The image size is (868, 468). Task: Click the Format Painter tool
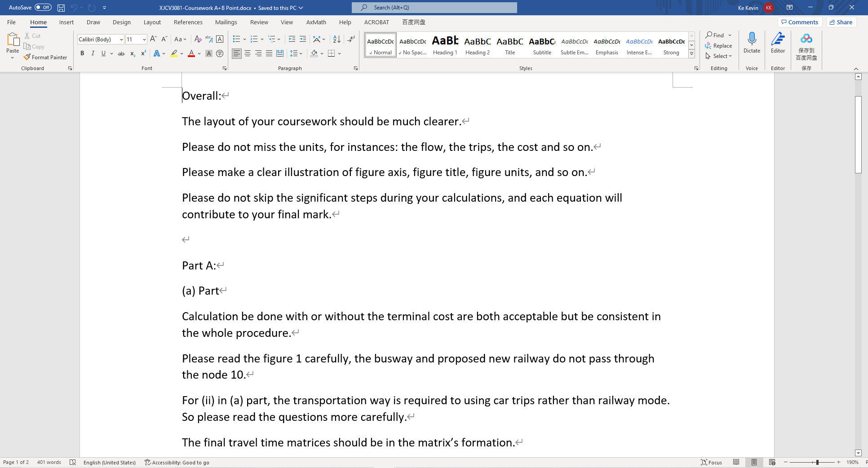point(45,57)
